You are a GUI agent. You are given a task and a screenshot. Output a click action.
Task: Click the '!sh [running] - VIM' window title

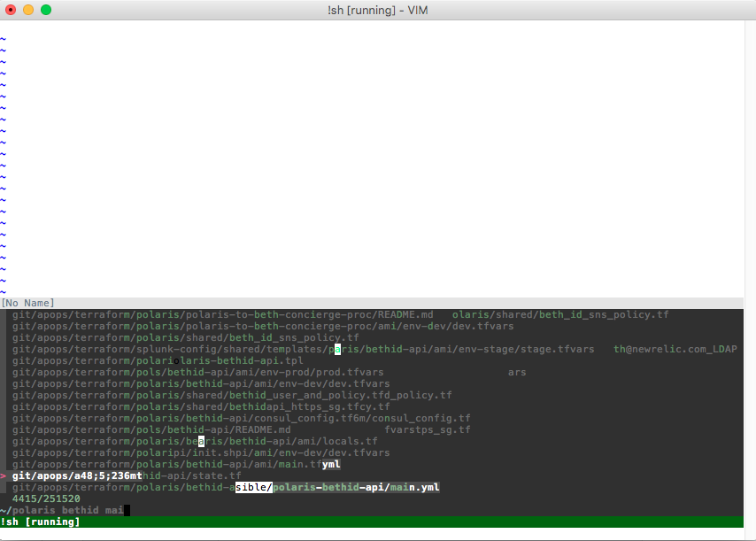tap(378, 10)
